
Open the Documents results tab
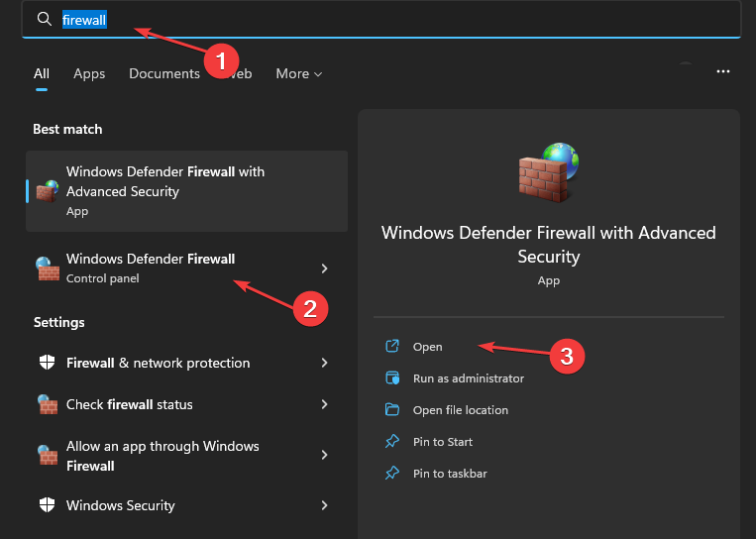coord(164,73)
